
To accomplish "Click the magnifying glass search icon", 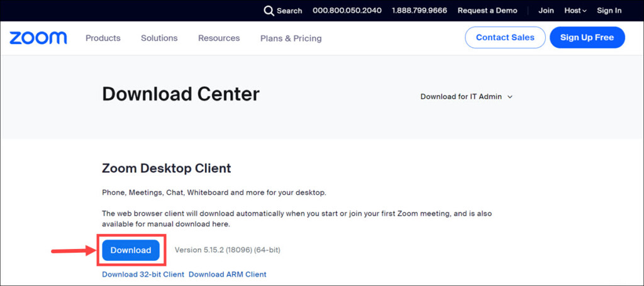I will pyautogui.click(x=269, y=11).
